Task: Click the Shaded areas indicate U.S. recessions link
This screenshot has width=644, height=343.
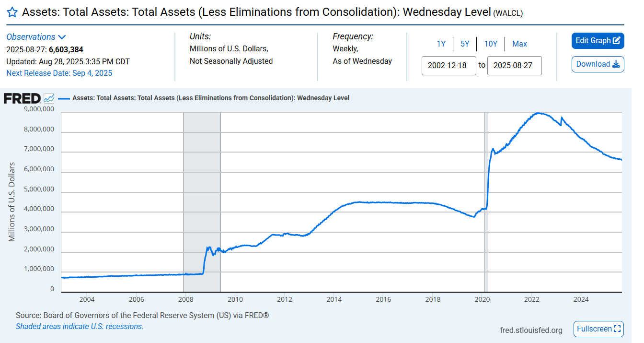Action: coord(80,326)
